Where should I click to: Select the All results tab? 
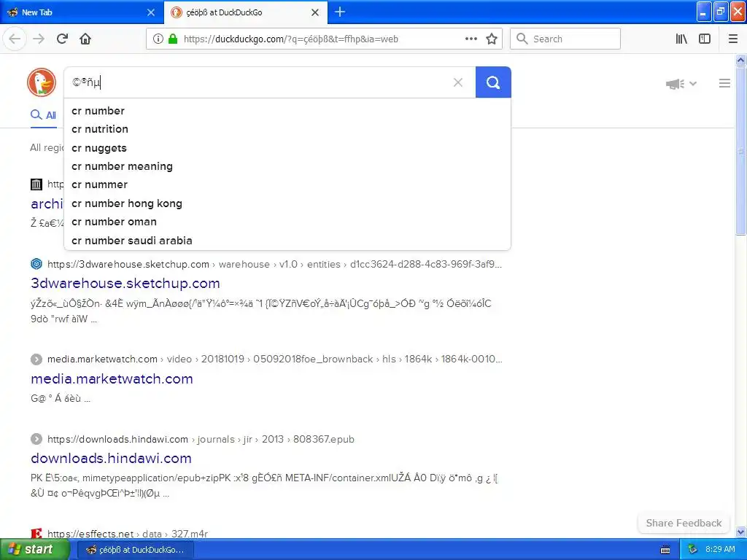[43, 115]
